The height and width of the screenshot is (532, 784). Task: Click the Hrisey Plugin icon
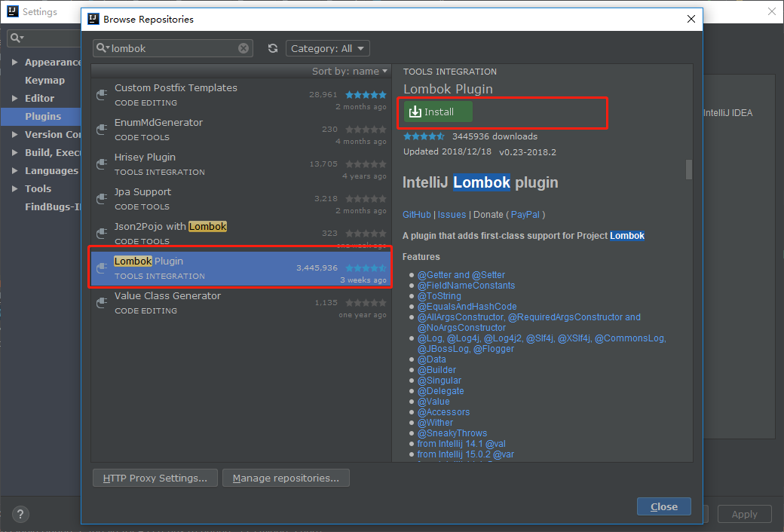pyautogui.click(x=102, y=164)
